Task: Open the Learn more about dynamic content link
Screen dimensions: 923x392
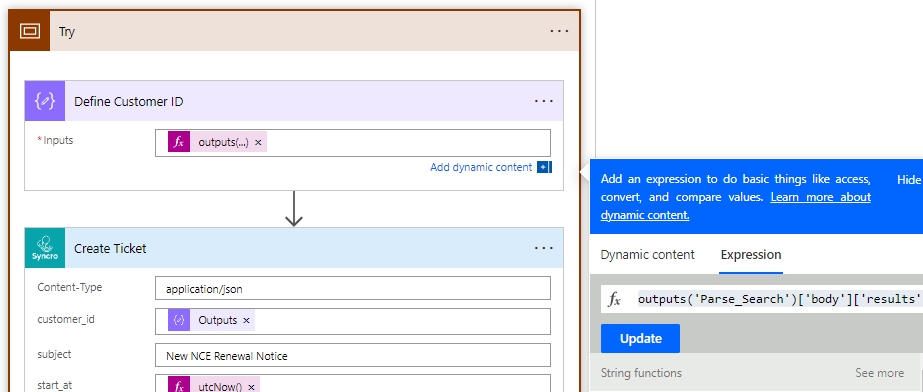Action: pyautogui.click(x=736, y=206)
